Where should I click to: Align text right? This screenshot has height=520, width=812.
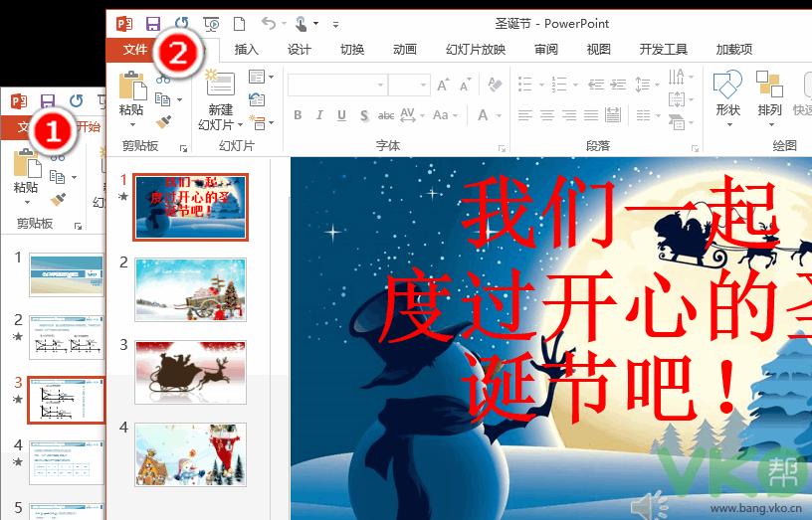tap(569, 115)
